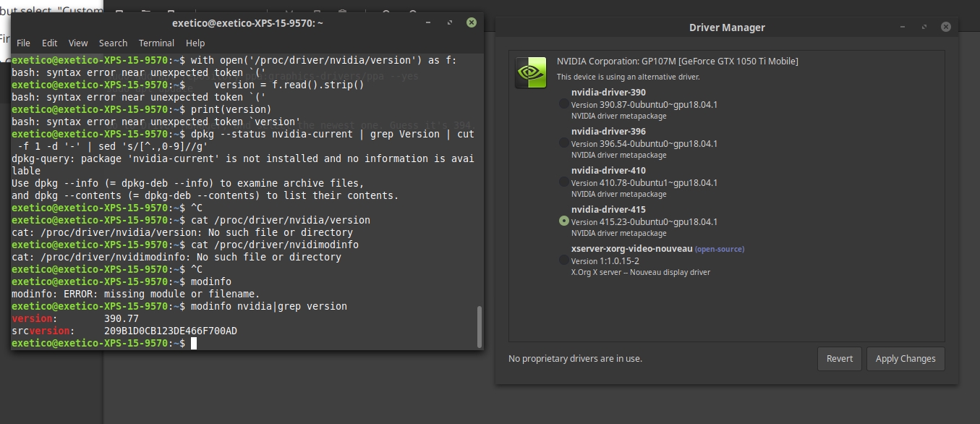Maximize the Driver Manager window

[924, 27]
